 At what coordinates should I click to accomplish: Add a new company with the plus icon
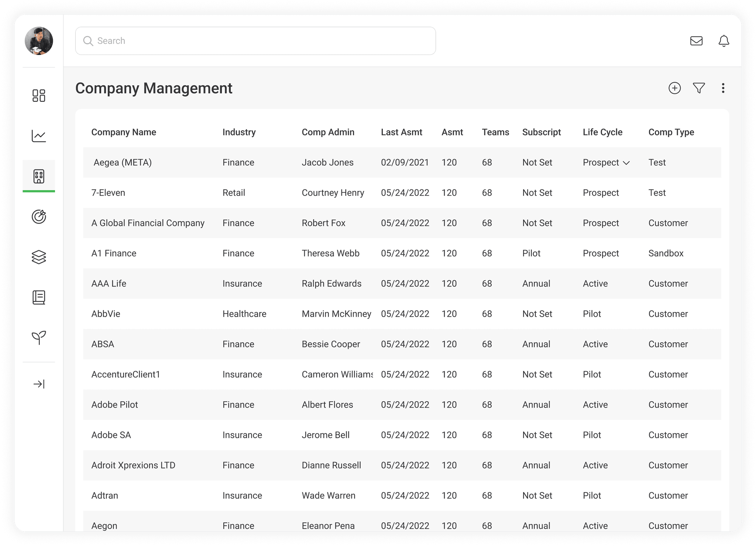coord(674,88)
